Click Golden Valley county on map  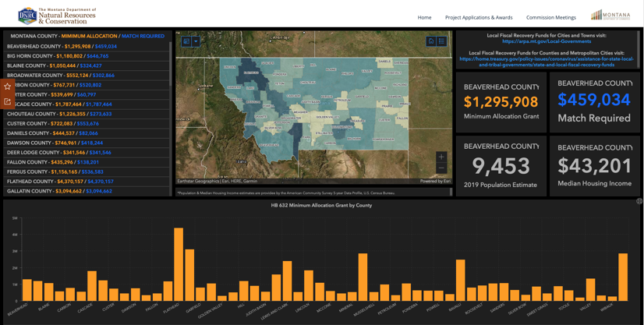326,115
